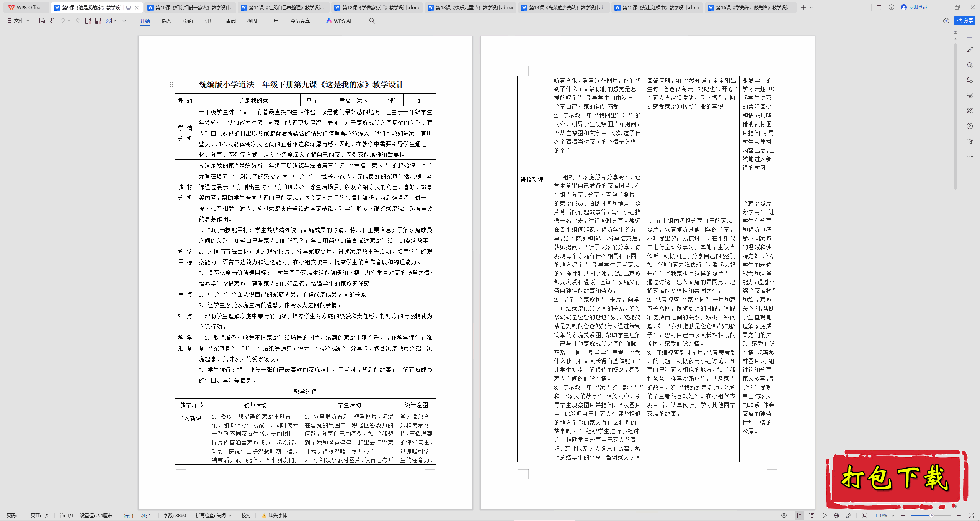Click the window tiling icon in the title bar
980x521 pixels.
[879, 7]
